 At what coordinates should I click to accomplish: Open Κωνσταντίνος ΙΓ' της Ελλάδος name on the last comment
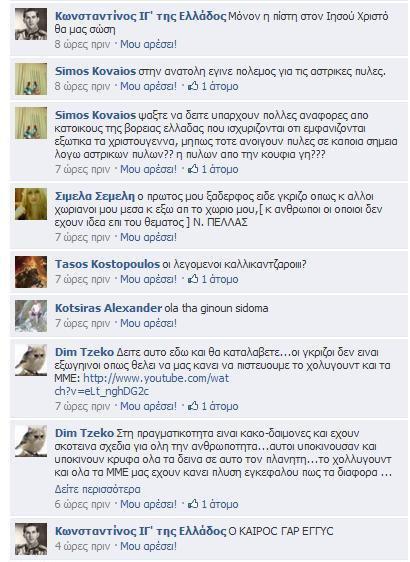[140, 531]
